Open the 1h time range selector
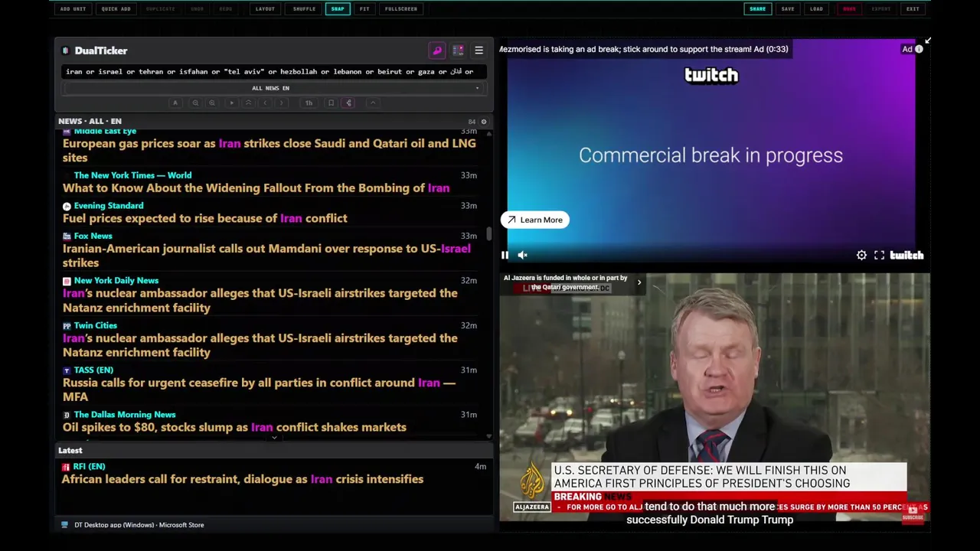980x551 pixels. (309, 103)
